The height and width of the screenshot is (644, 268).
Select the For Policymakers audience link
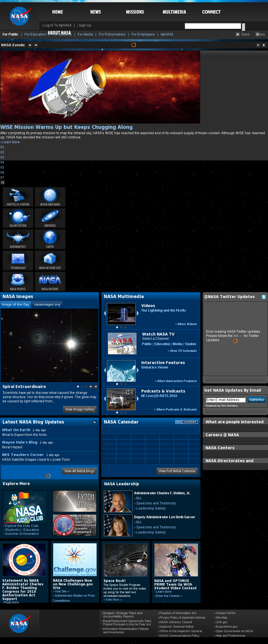coord(112,34)
